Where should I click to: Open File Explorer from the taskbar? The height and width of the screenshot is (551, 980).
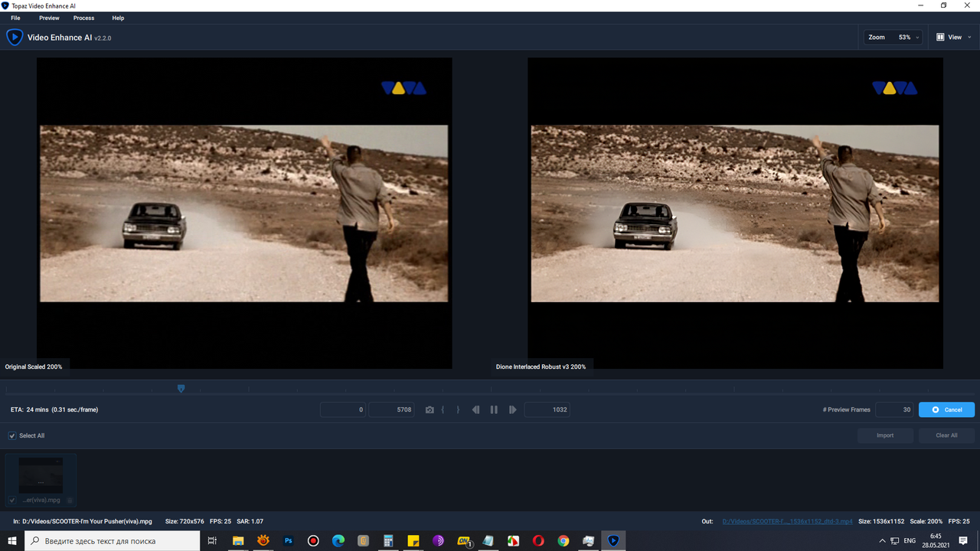(x=238, y=540)
